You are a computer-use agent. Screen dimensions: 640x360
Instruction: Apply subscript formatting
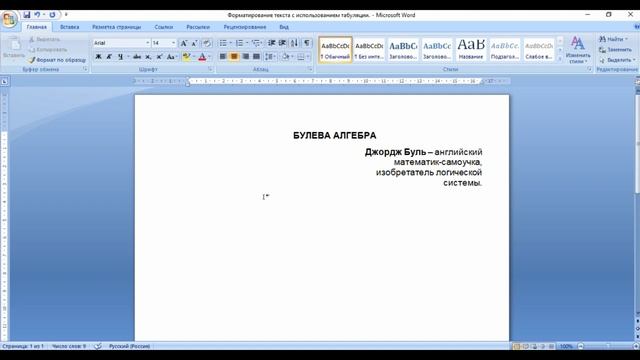[149, 57]
